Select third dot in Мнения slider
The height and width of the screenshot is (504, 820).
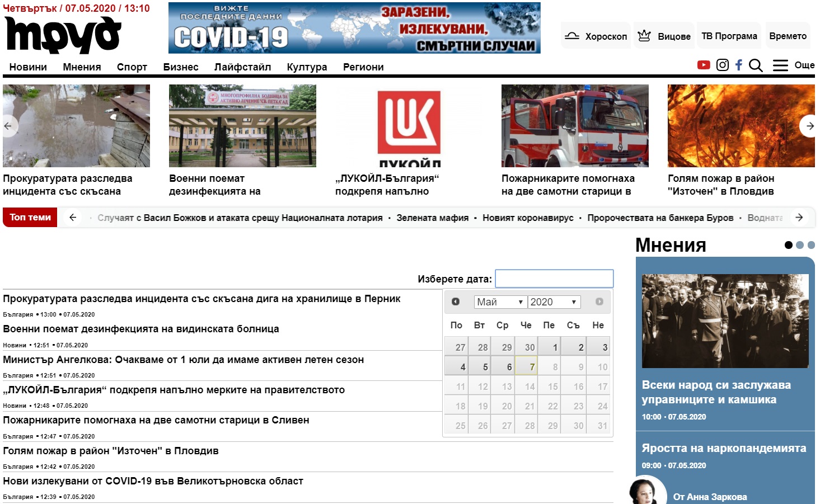coord(811,245)
